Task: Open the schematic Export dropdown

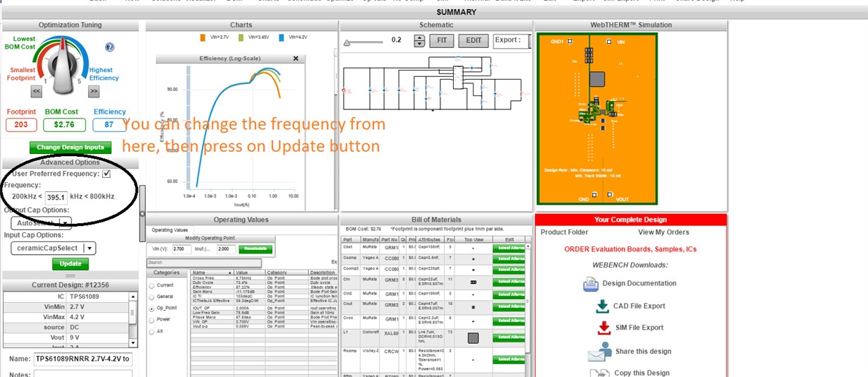Action: (x=512, y=40)
